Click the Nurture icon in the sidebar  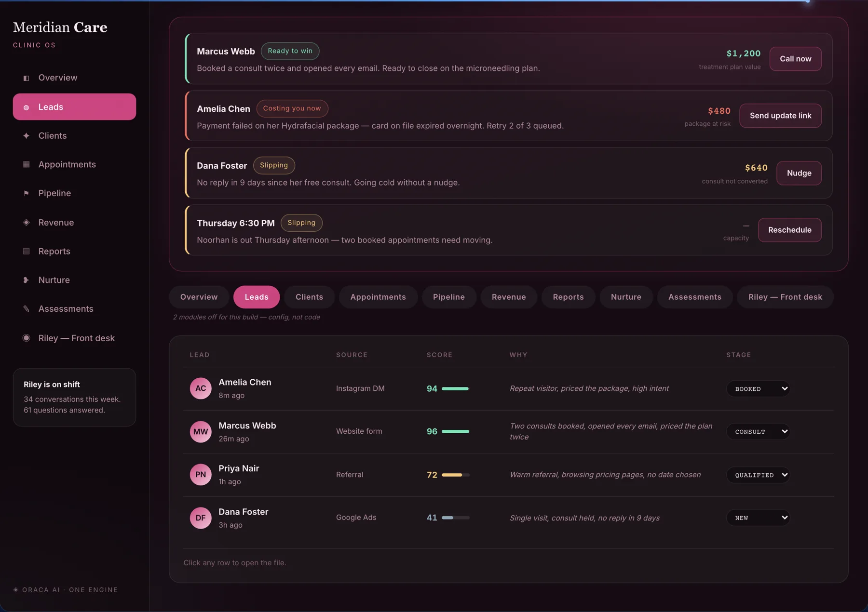(x=27, y=280)
